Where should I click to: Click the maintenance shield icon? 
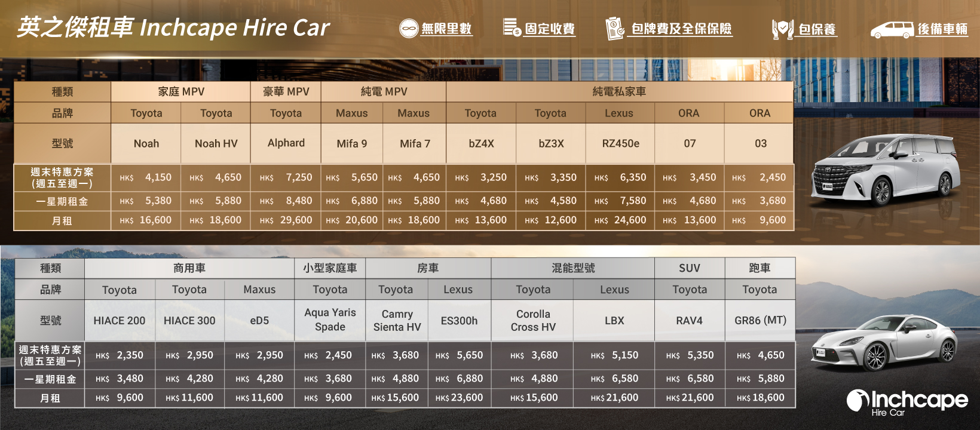click(783, 29)
